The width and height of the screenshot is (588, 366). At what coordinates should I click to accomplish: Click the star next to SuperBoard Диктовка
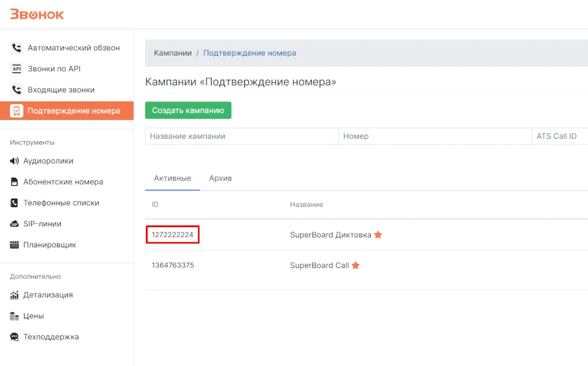pyautogui.click(x=378, y=235)
